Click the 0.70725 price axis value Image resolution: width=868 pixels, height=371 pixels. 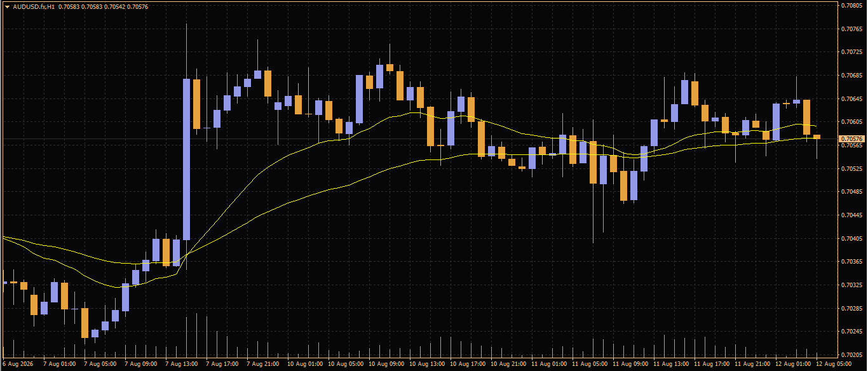851,52
